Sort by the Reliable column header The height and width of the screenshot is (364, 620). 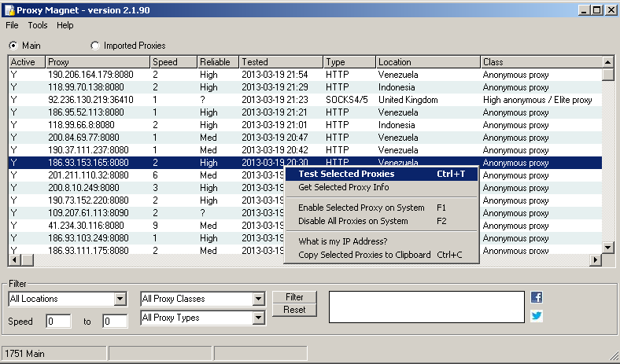218,62
